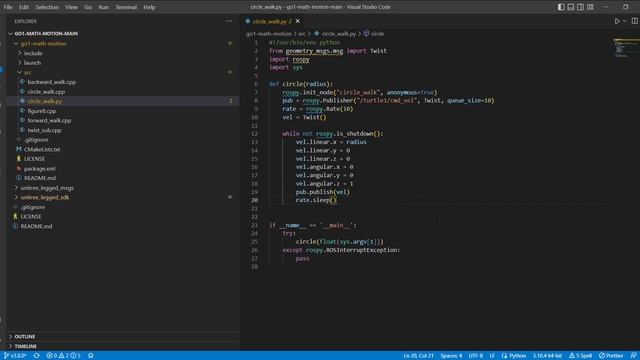Open Explorer views and more actions
This screenshot has height=360, width=640.
tap(229, 21)
